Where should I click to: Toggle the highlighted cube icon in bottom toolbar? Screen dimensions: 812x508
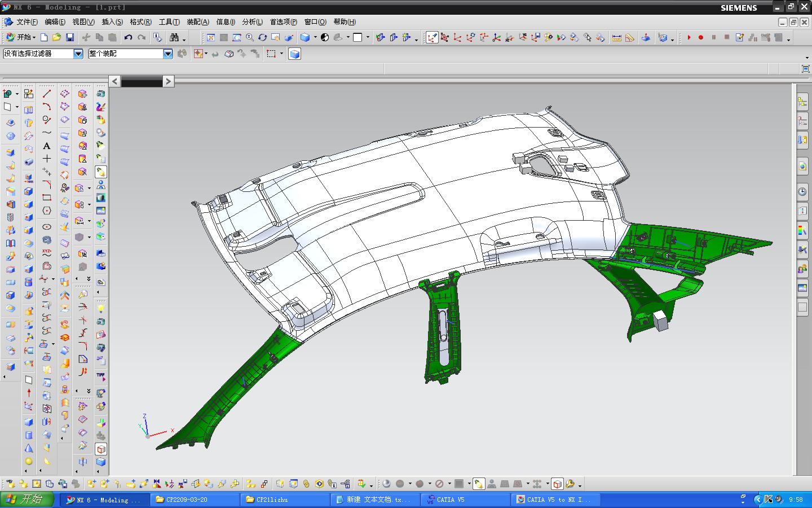pyautogui.click(x=557, y=484)
